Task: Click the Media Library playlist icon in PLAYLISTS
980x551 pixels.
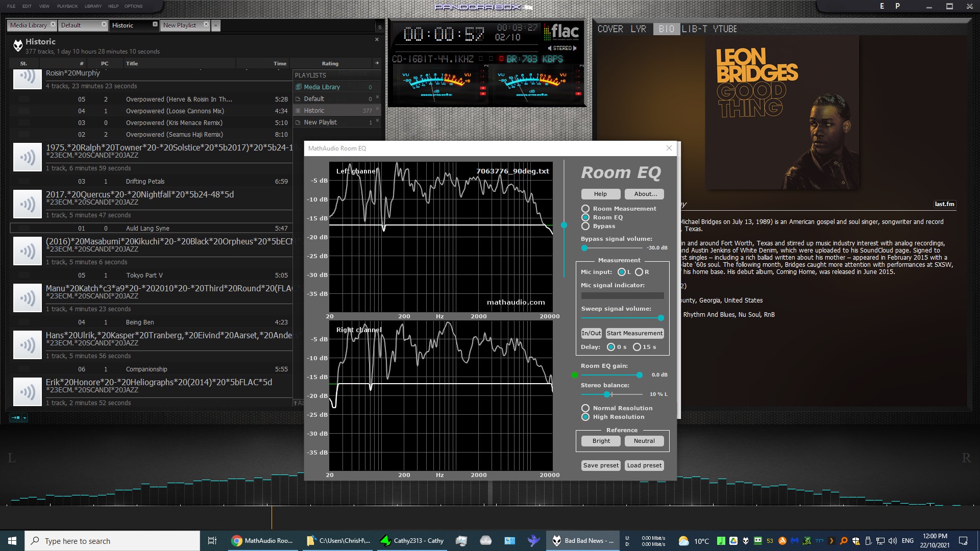Action: point(299,87)
